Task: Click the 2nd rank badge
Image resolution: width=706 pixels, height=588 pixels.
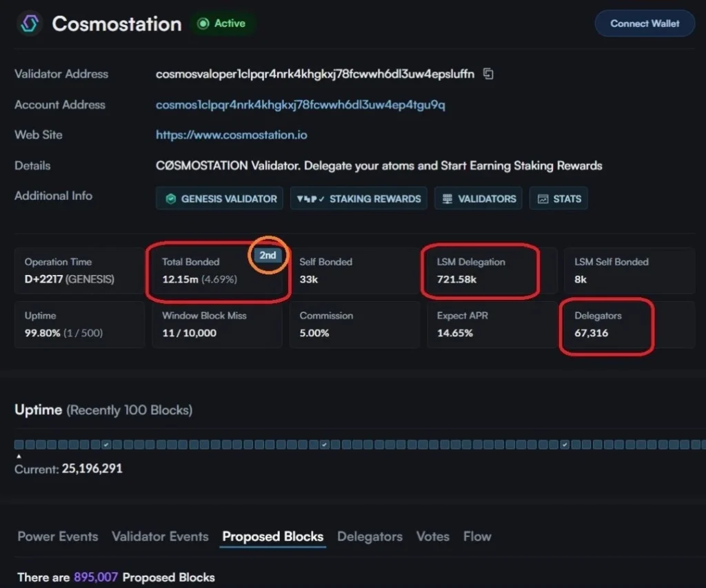Action: 268,255
